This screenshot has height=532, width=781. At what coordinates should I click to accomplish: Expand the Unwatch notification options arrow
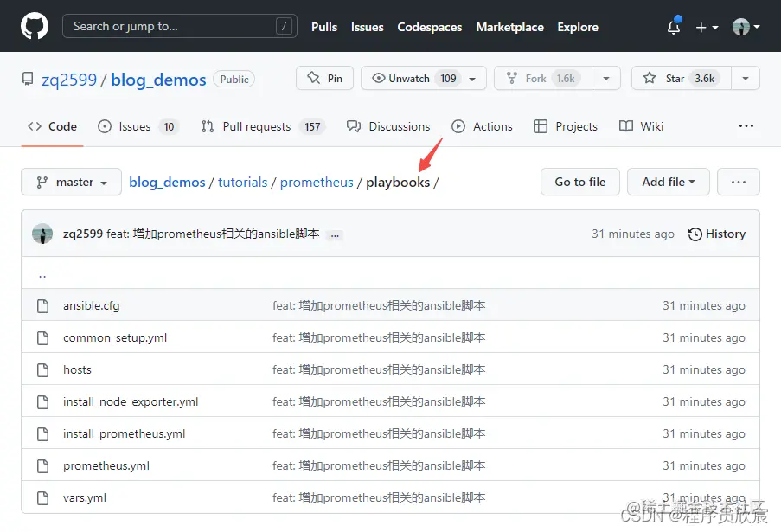[x=472, y=79]
